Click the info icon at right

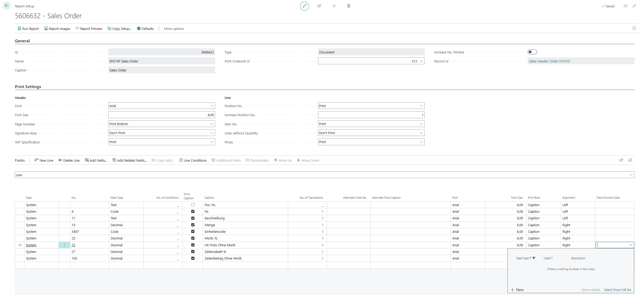634,28
